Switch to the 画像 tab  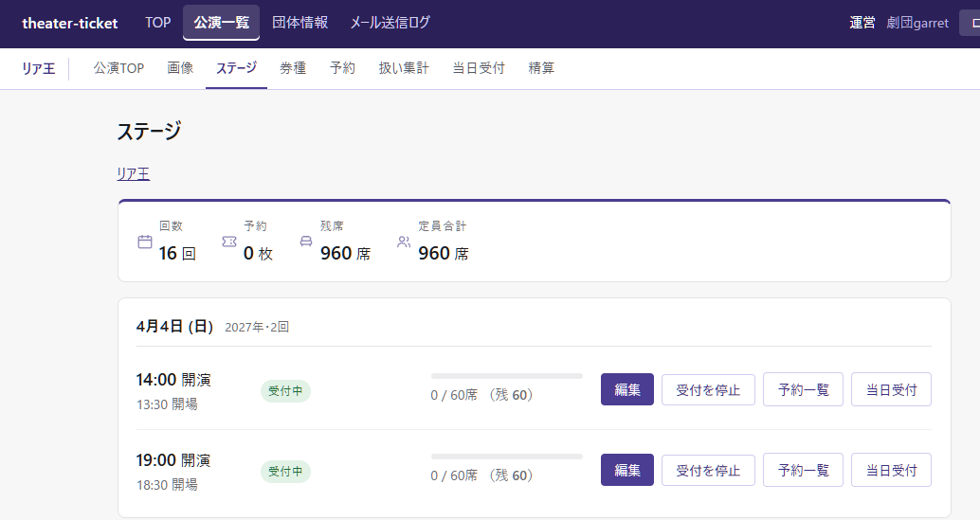tap(180, 68)
